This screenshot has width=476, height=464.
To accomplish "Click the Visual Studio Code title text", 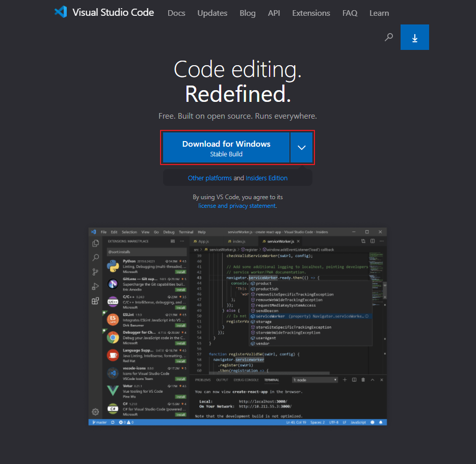I will [x=113, y=12].
